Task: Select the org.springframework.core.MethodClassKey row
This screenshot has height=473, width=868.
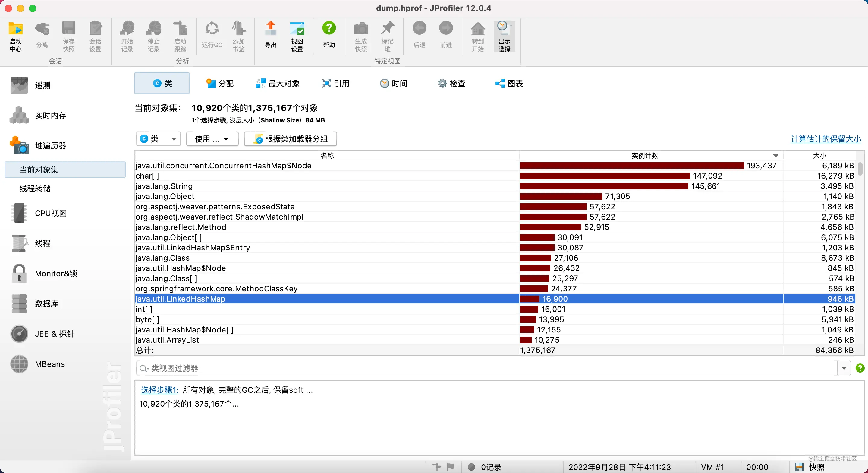Action: [495, 288]
